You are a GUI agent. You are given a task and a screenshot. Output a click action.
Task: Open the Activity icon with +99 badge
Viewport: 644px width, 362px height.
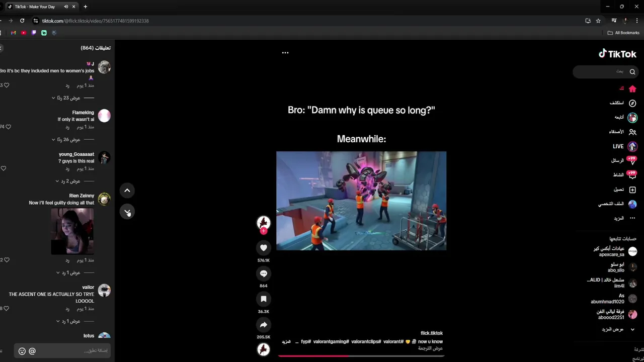[x=632, y=175]
